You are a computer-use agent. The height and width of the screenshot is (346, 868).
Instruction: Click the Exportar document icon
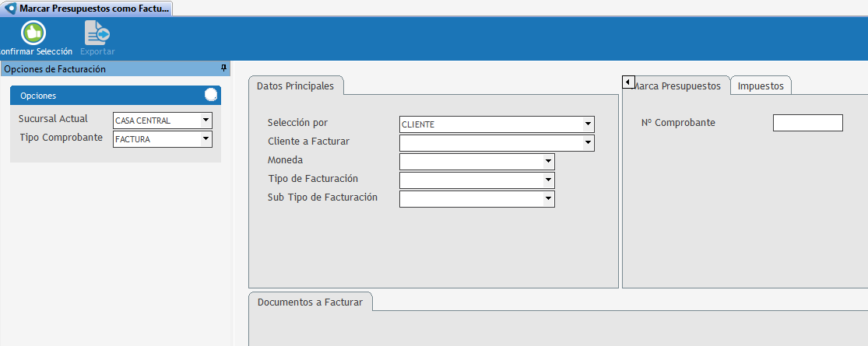(97, 33)
